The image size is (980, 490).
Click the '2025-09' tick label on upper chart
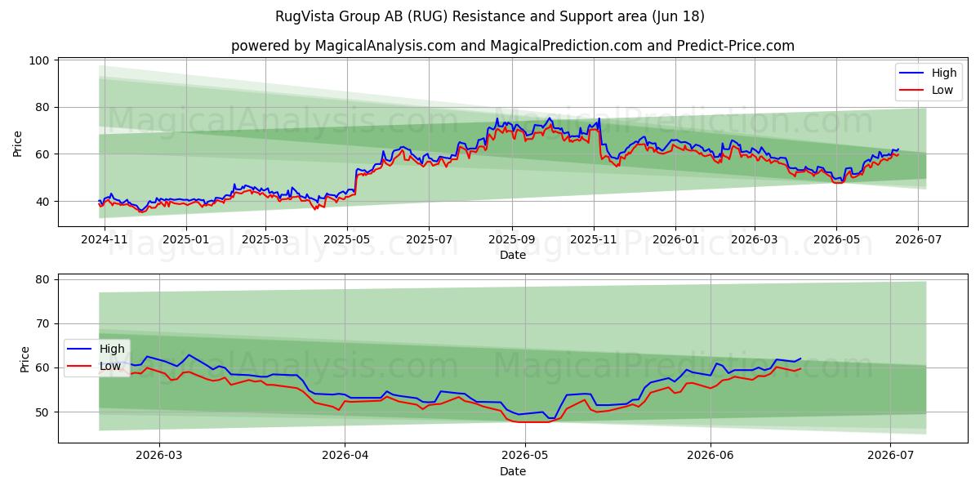512,240
